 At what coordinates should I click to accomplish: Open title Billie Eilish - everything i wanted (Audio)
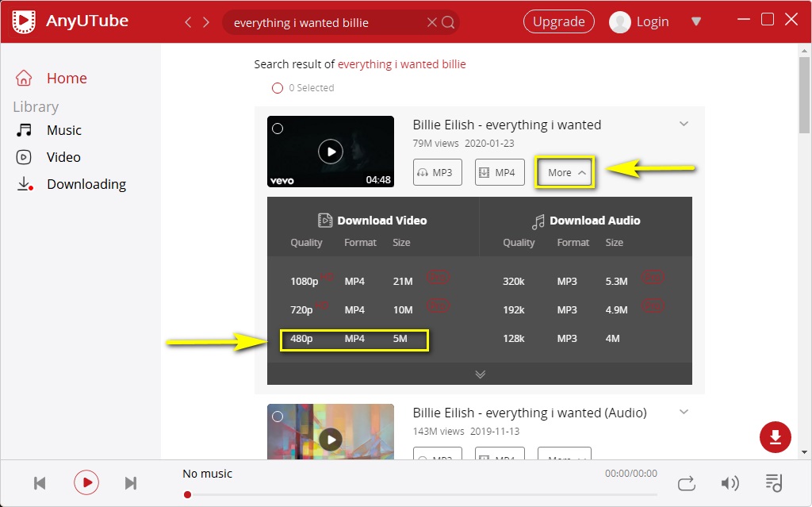click(530, 413)
